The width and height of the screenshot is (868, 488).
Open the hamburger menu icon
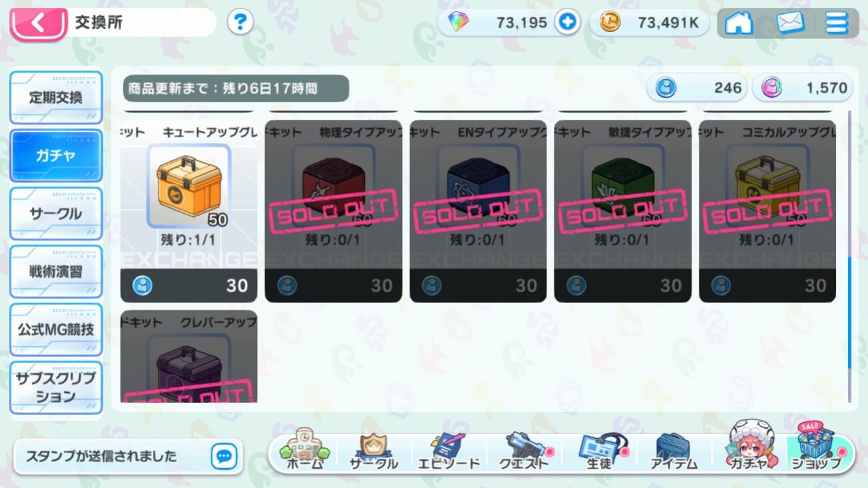(836, 23)
